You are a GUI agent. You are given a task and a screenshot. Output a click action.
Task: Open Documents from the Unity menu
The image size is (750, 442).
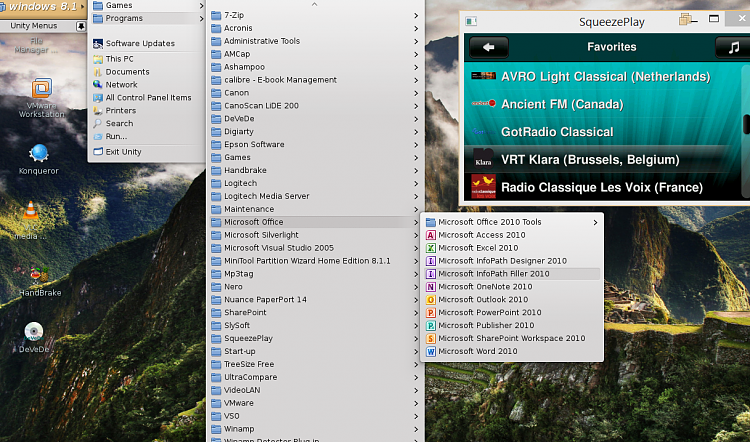point(147,72)
